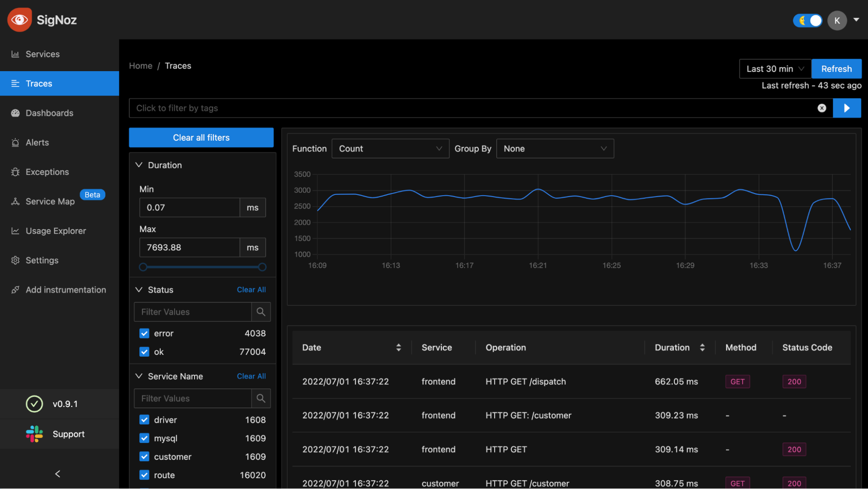Open the Last 30 min time dropdown
This screenshot has height=489, width=868.
tap(775, 69)
